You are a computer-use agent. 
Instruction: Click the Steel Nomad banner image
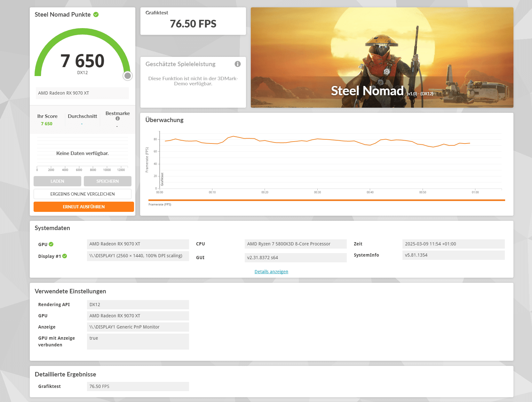[x=382, y=58]
